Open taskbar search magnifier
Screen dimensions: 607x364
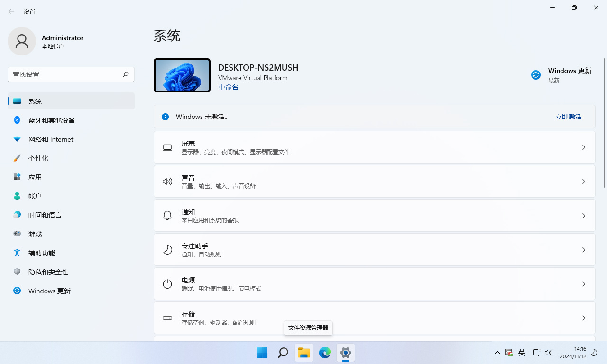click(x=283, y=353)
